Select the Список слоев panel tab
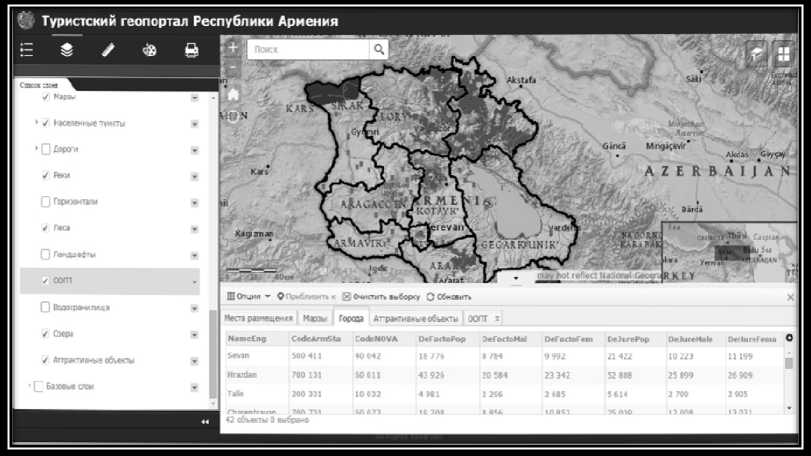Viewport: 811px width, 456px height. tap(39, 85)
